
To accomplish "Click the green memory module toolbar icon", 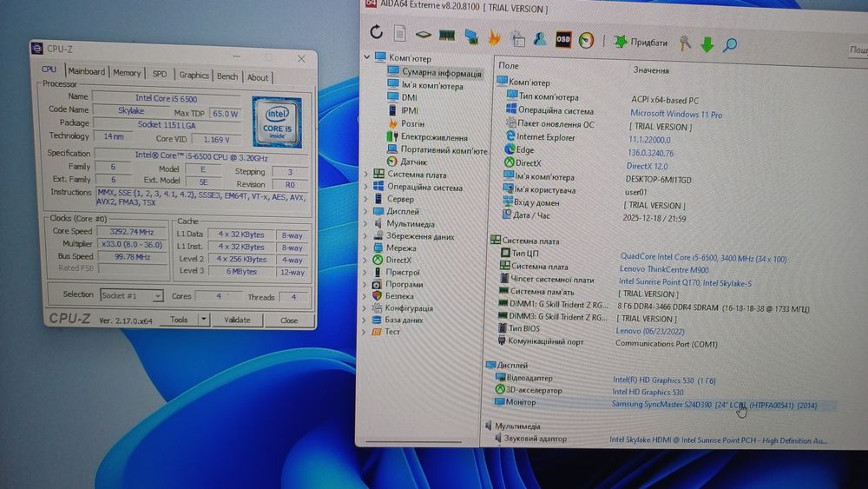I will point(447,36).
